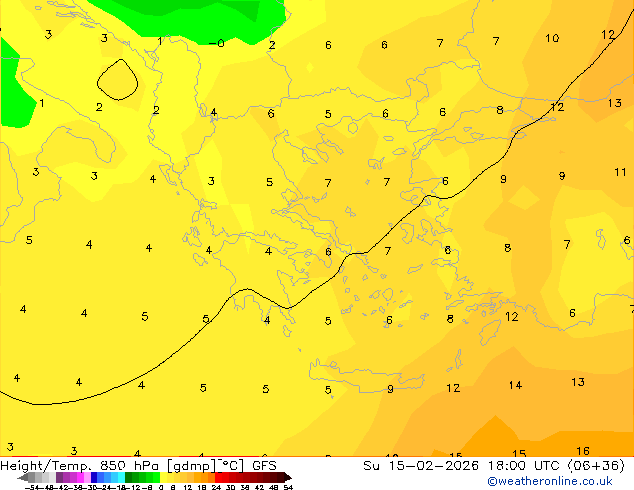Select the date 'Su 15-02-2026'

[x=421, y=466]
